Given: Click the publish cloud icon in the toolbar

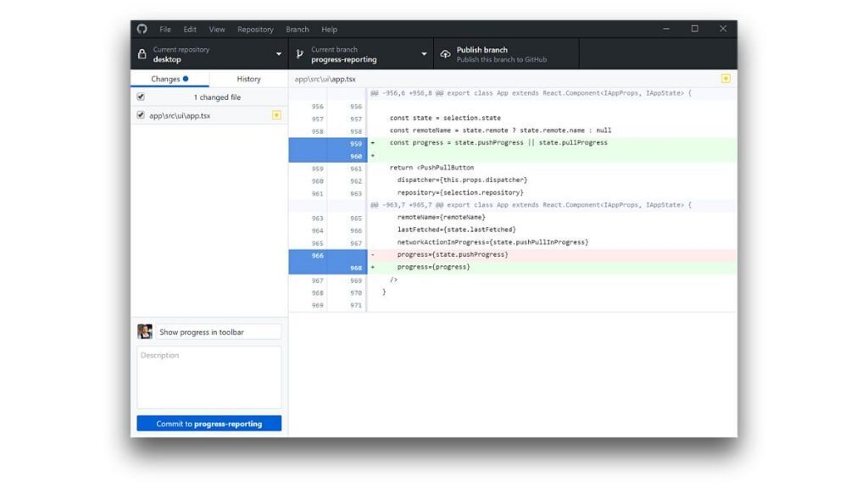Looking at the screenshot, I should point(444,53).
